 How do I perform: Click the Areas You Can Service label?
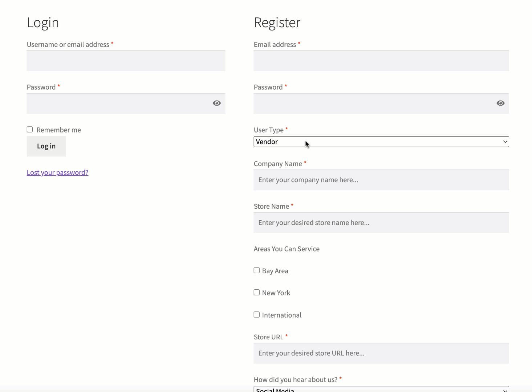tap(287, 249)
